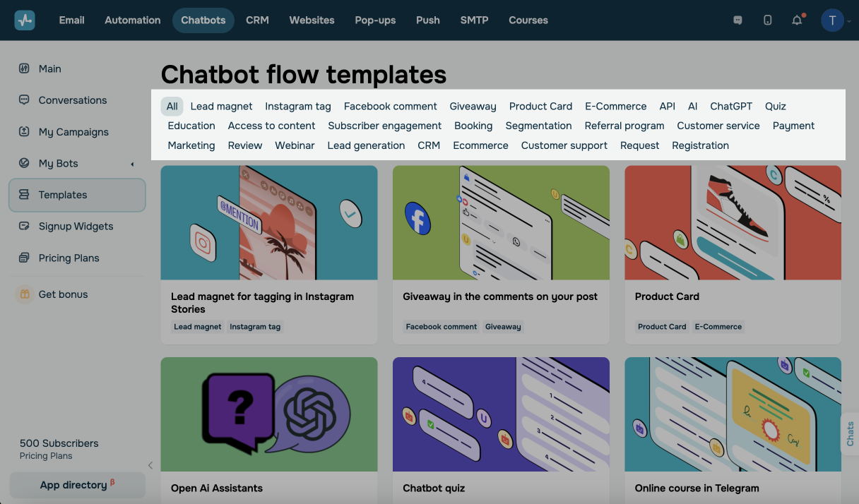Filter templates by Customer support
This screenshot has height=504, width=859.
tap(564, 145)
